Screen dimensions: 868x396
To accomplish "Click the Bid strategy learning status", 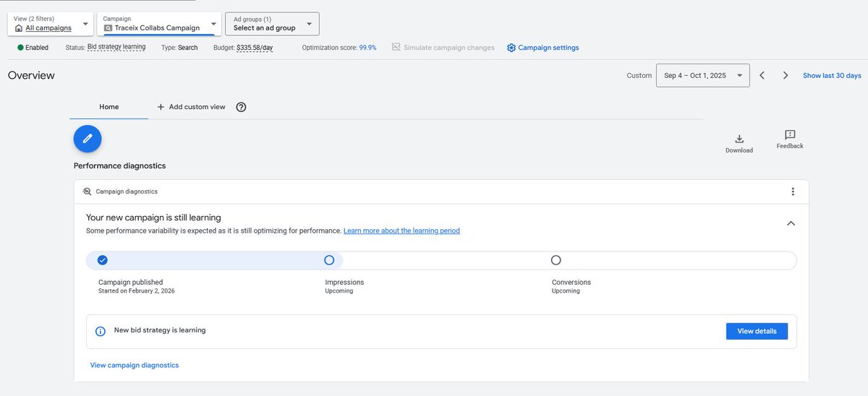I will 116,47.
